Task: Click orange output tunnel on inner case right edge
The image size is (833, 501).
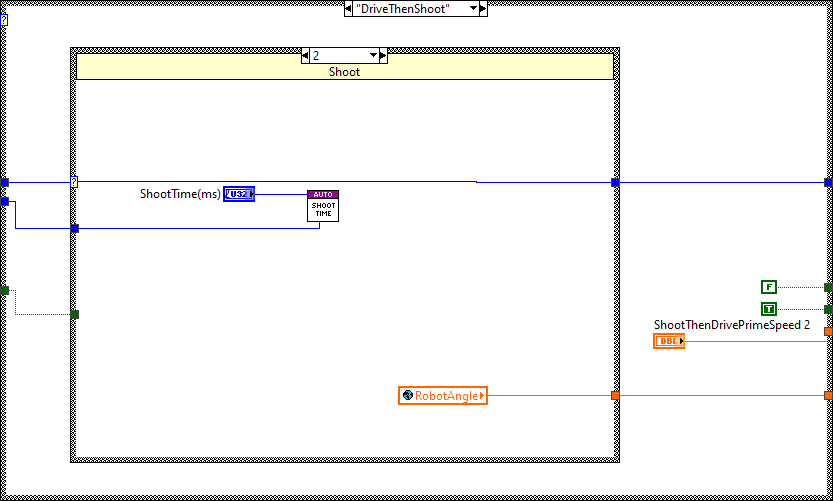Action: pos(615,396)
